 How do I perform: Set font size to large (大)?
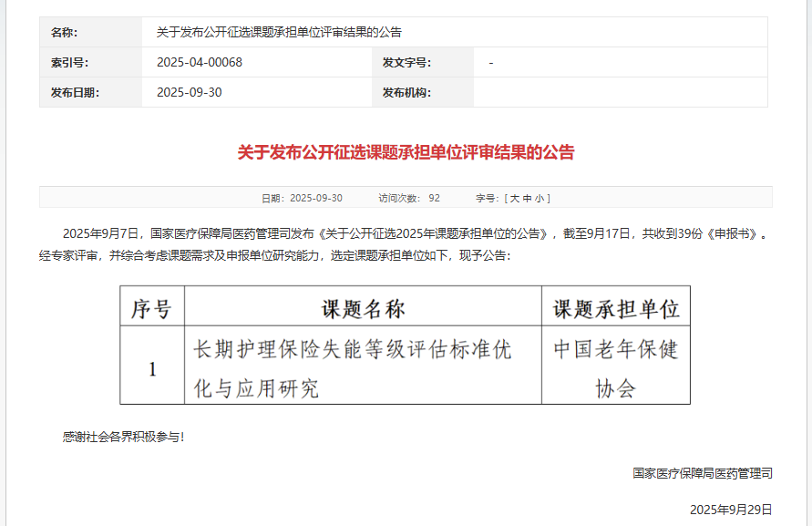coord(515,198)
